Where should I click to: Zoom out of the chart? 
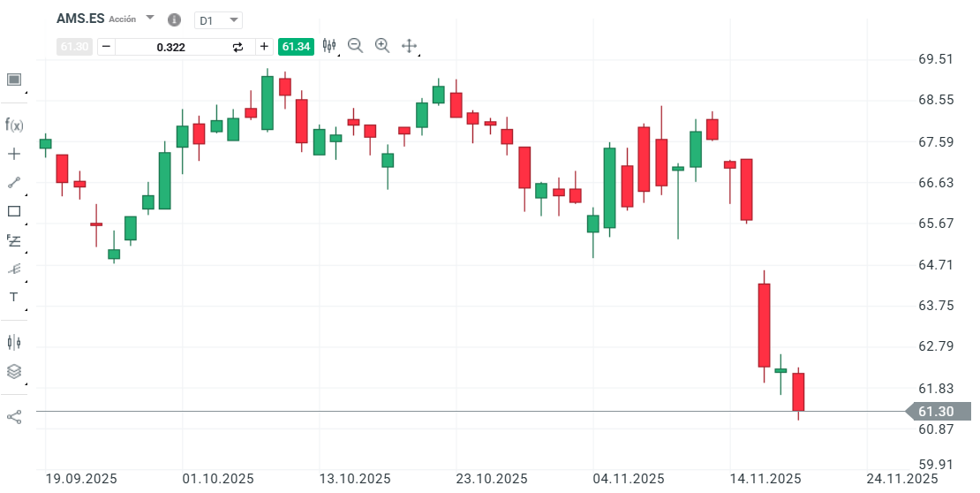click(356, 46)
